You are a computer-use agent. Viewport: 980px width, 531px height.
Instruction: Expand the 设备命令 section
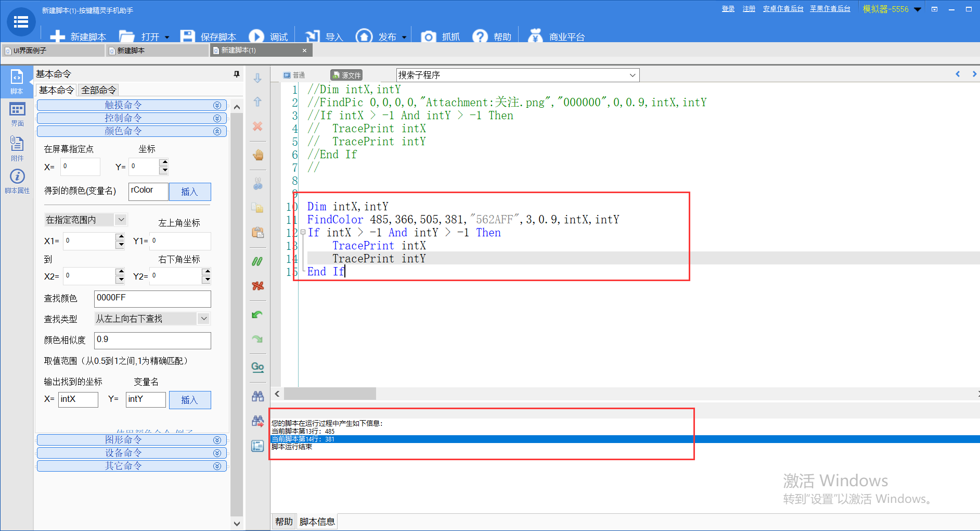132,453
